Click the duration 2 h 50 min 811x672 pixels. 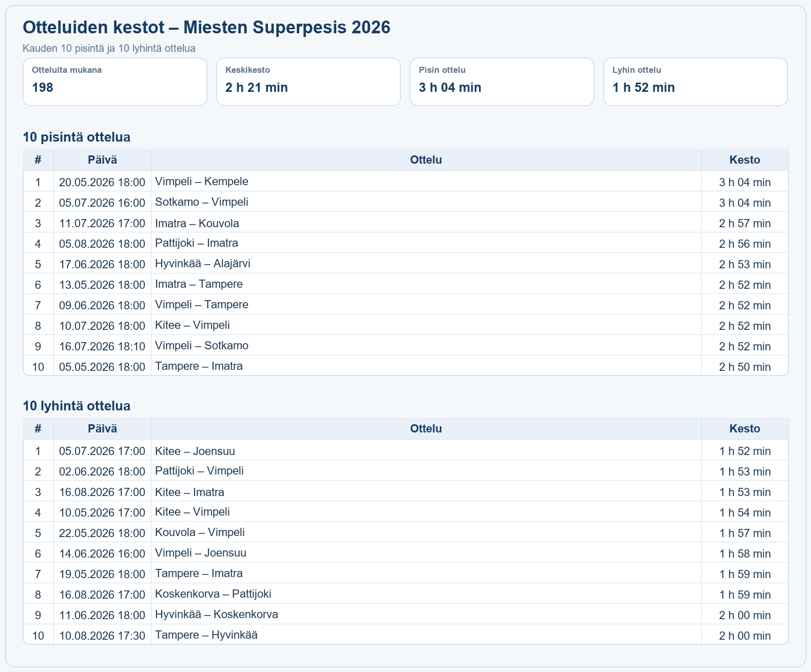coord(745,367)
